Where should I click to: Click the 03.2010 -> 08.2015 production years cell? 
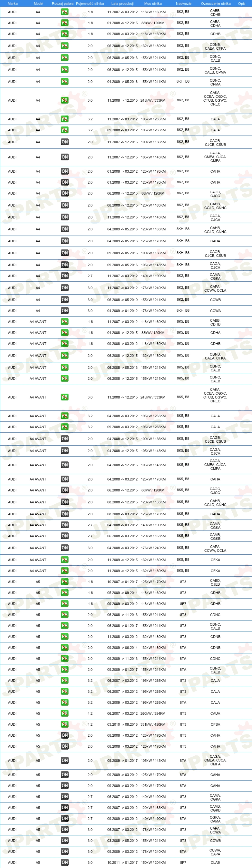coord(122,724)
